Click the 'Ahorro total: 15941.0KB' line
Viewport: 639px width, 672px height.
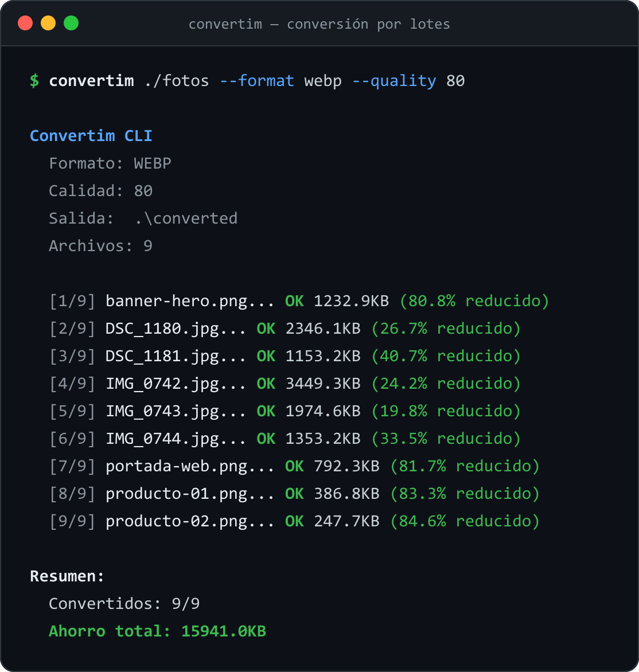click(157, 631)
